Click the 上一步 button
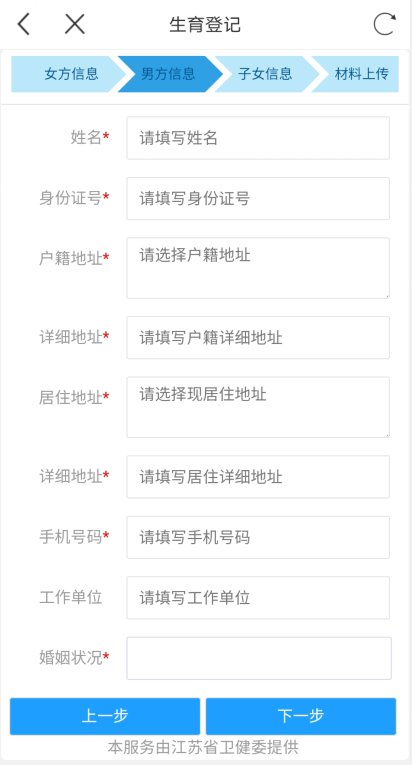 (105, 716)
